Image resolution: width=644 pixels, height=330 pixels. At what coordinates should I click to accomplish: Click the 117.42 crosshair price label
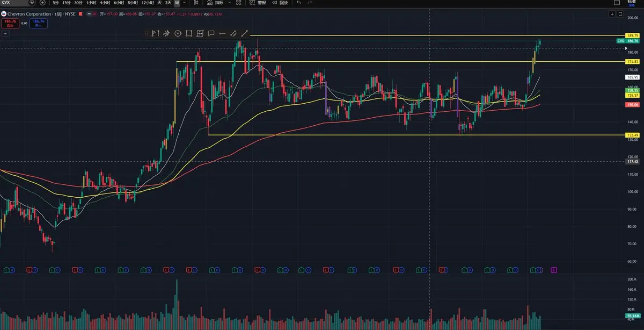tap(632, 161)
